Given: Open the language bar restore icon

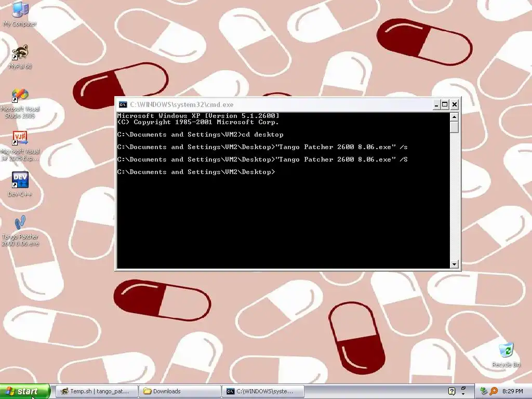Looking at the screenshot, I should click(463, 388).
